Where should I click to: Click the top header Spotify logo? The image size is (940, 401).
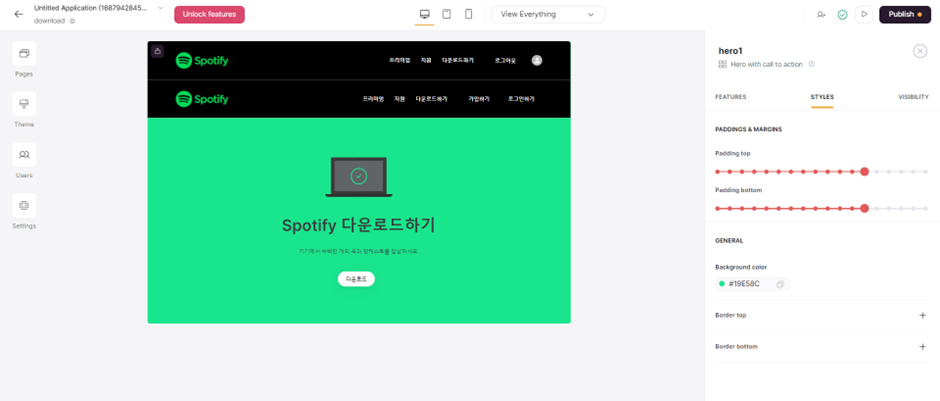tap(202, 61)
